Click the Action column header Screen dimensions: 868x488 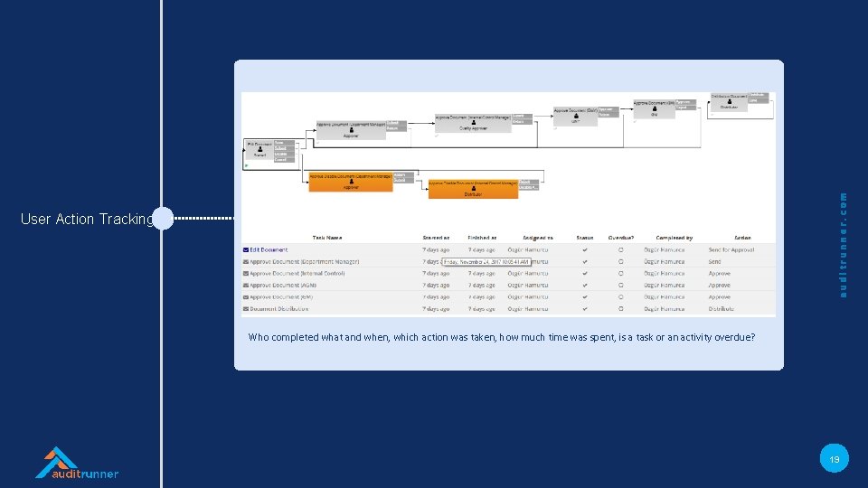tap(742, 238)
